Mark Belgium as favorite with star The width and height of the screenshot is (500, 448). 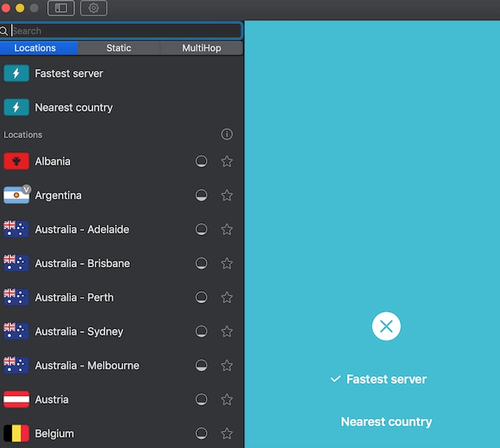pyautogui.click(x=227, y=434)
